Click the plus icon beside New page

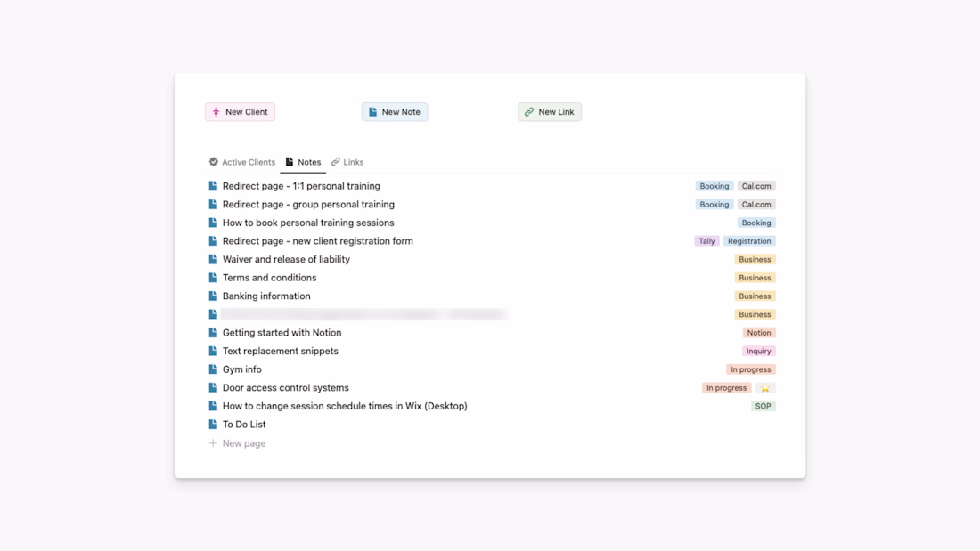pos(213,443)
